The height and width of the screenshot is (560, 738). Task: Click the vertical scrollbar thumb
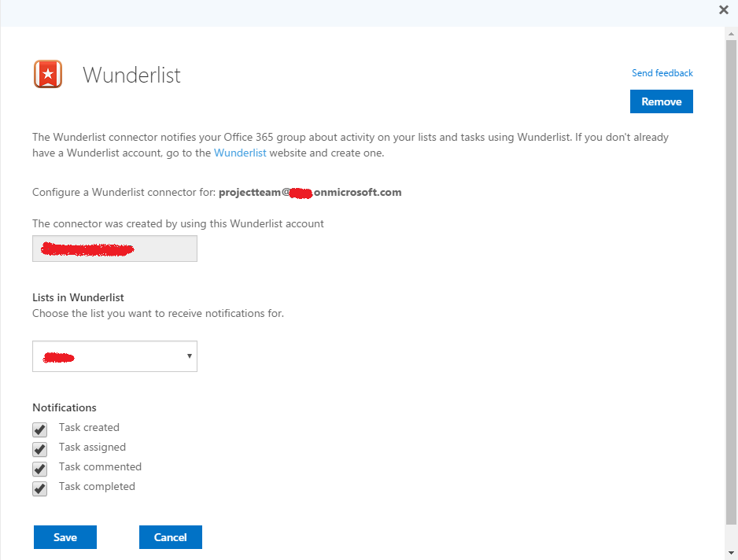point(732,275)
